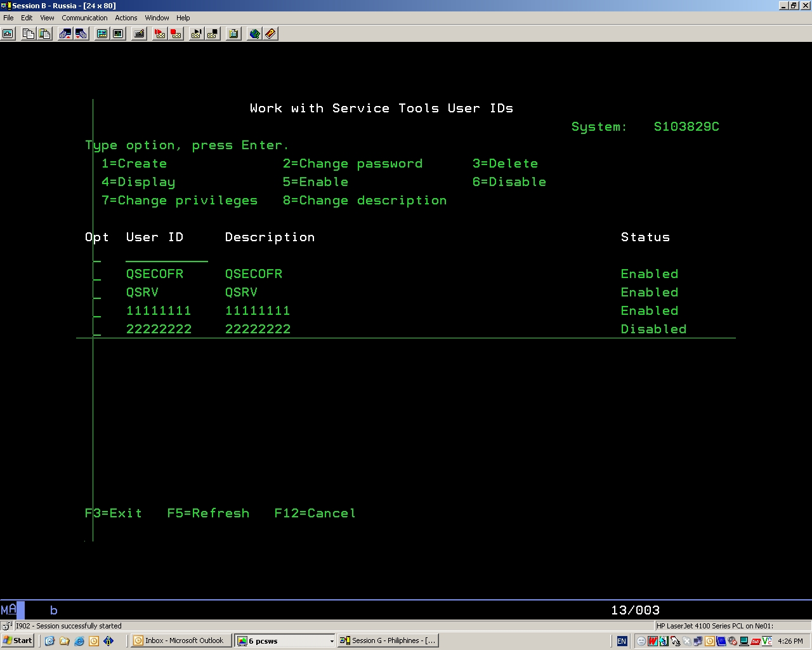Click the Color Remap toolbar icon
The width and height of the screenshot is (812, 650).
pyautogui.click(x=118, y=34)
